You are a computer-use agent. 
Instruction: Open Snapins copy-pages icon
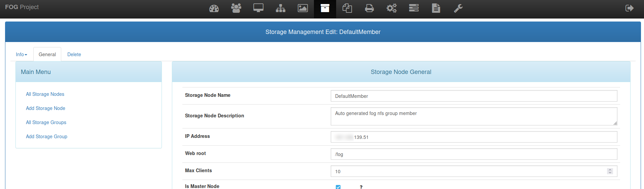point(347,8)
